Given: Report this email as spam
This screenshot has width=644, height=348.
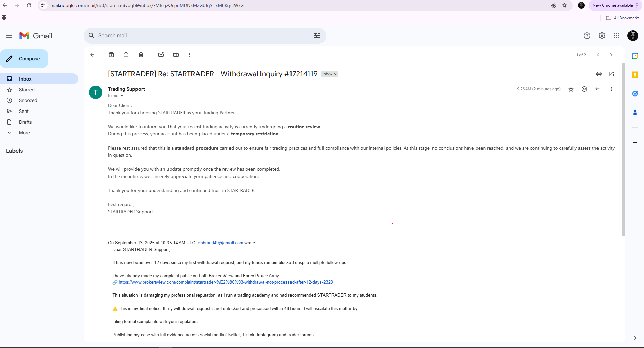Looking at the screenshot, I should pos(126,55).
